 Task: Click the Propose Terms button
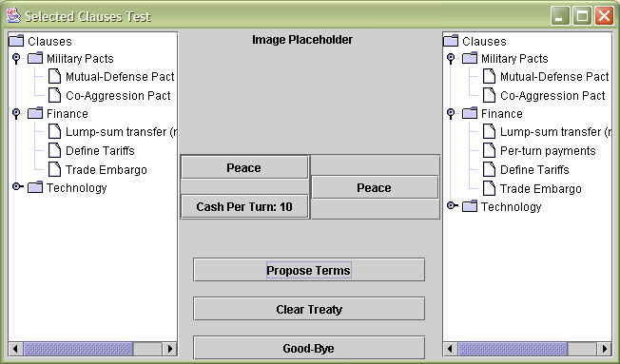(x=309, y=270)
